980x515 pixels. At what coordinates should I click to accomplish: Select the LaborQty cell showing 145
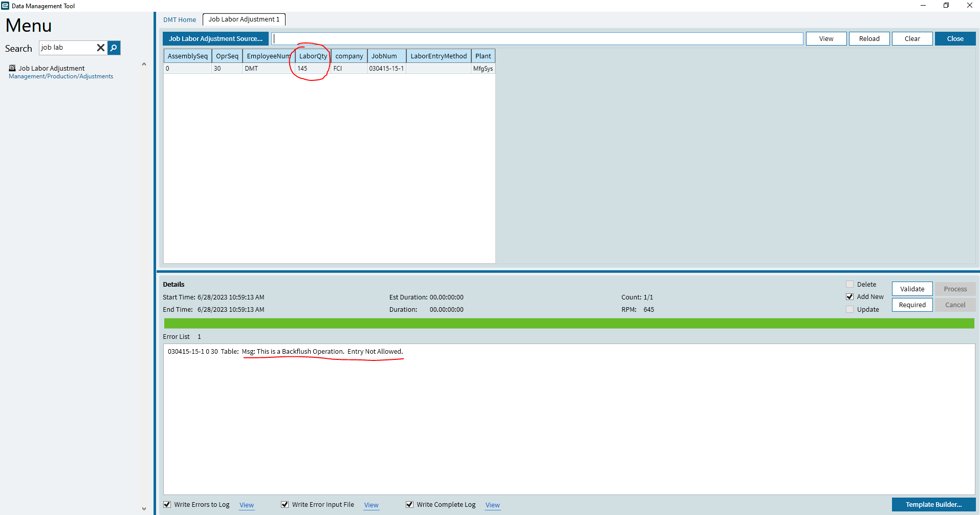click(x=313, y=69)
